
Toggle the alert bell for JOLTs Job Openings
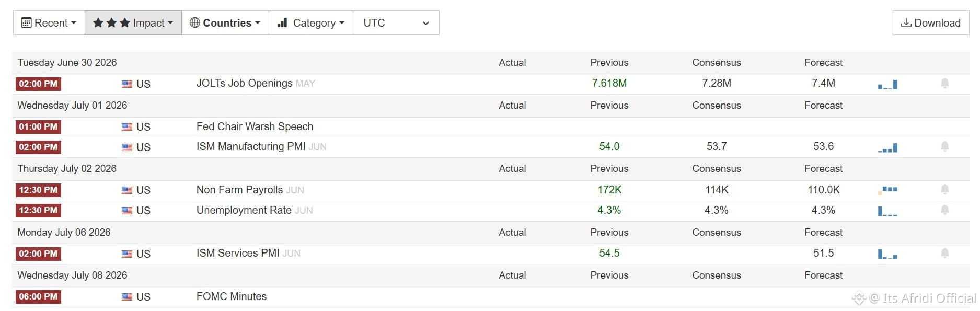click(944, 84)
